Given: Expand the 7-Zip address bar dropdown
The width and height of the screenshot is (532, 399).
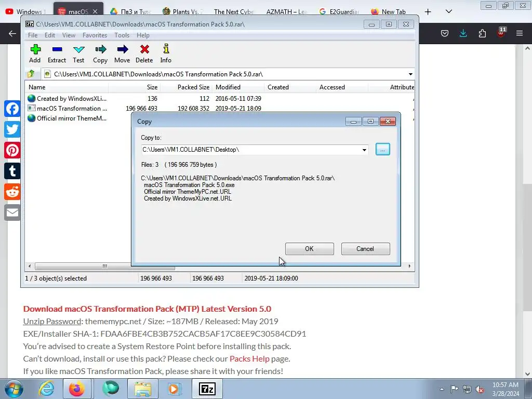Looking at the screenshot, I should coord(410,74).
